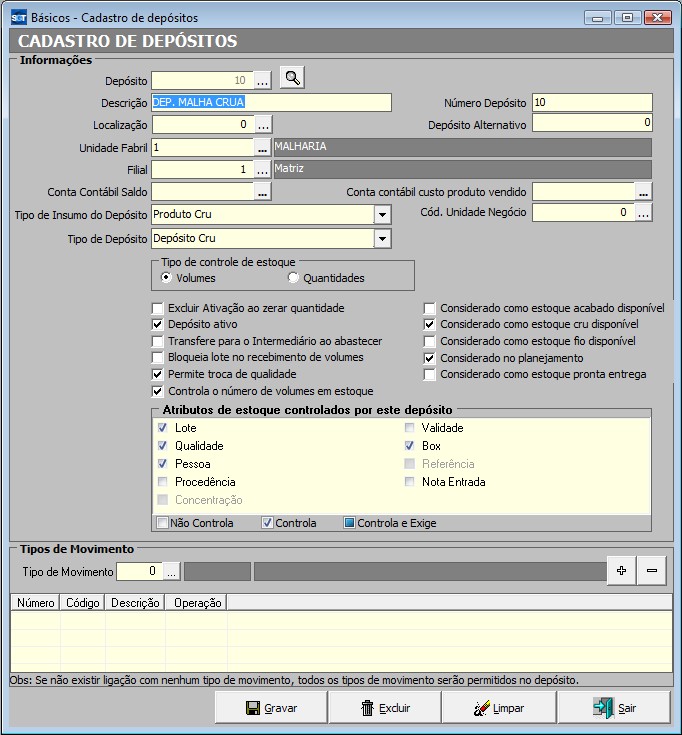Open lookup beside Tipo de Movimento field
This screenshot has width=682, height=735.
171,572
